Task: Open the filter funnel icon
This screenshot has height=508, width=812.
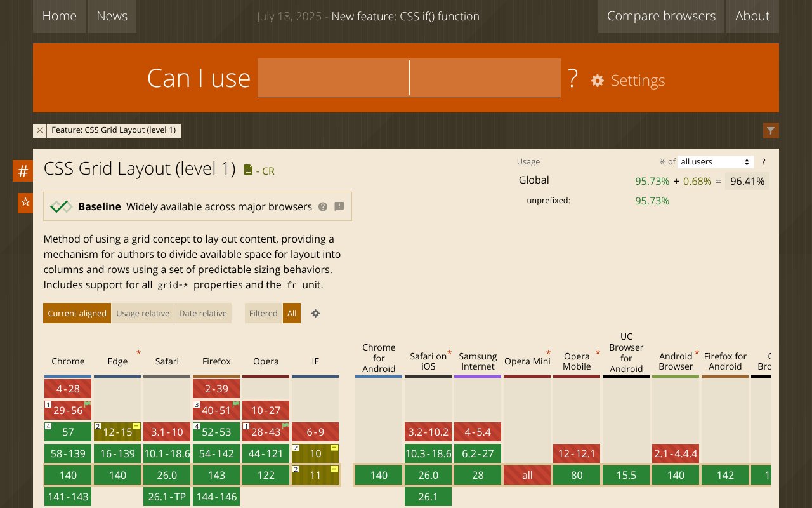Action: point(770,131)
